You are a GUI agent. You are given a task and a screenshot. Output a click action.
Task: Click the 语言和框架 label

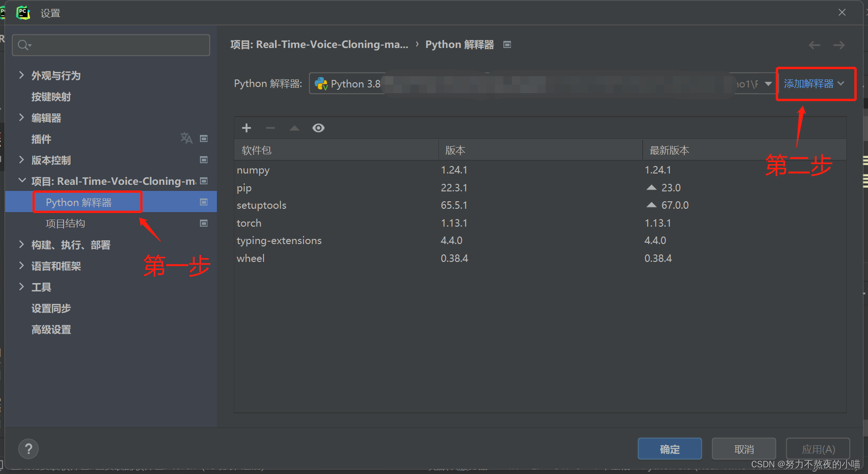tap(56, 266)
